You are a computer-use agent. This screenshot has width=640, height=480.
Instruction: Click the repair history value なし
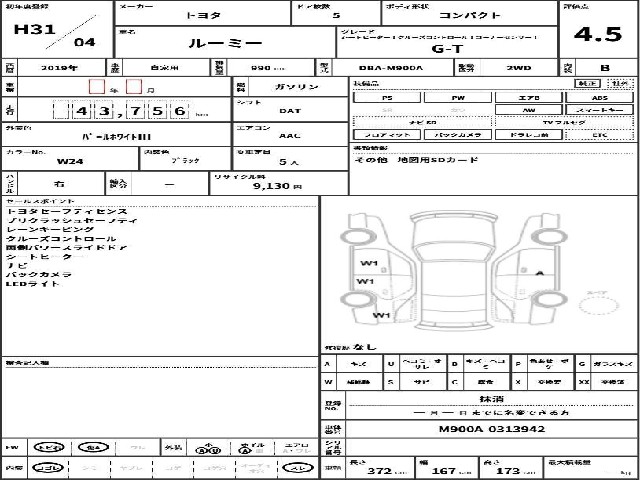(x=365, y=347)
